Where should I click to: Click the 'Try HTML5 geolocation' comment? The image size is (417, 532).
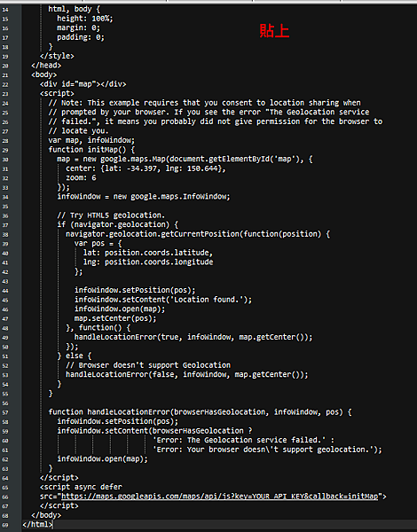pyautogui.click(x=111, y=215)
